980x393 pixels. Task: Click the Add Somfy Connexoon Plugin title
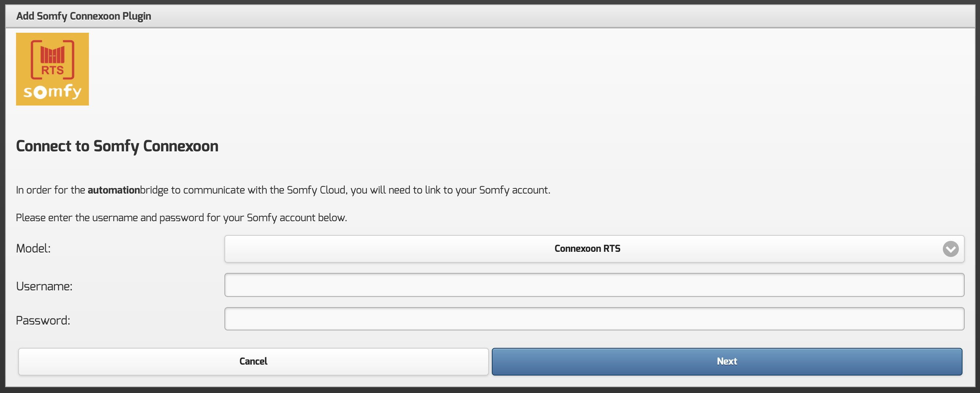[84, 16]
